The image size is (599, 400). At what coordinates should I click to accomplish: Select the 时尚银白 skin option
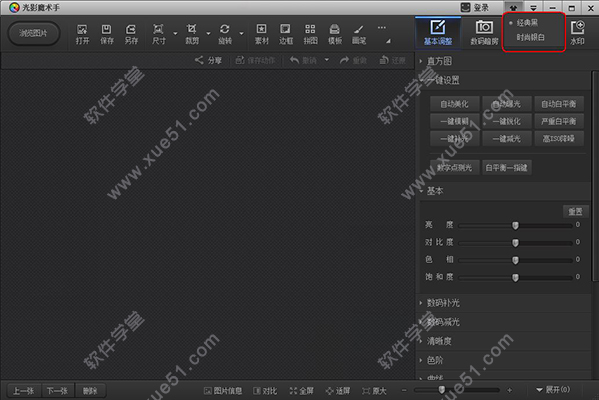tap(531, 37)
